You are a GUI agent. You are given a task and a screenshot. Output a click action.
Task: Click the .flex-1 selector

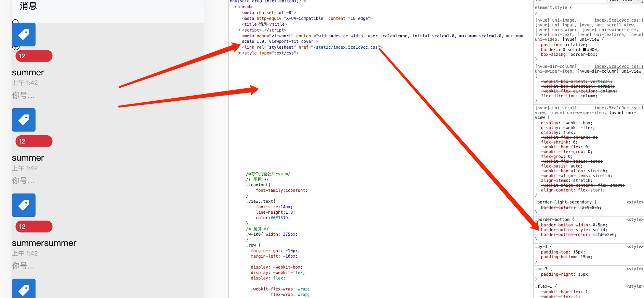(543, 286)
